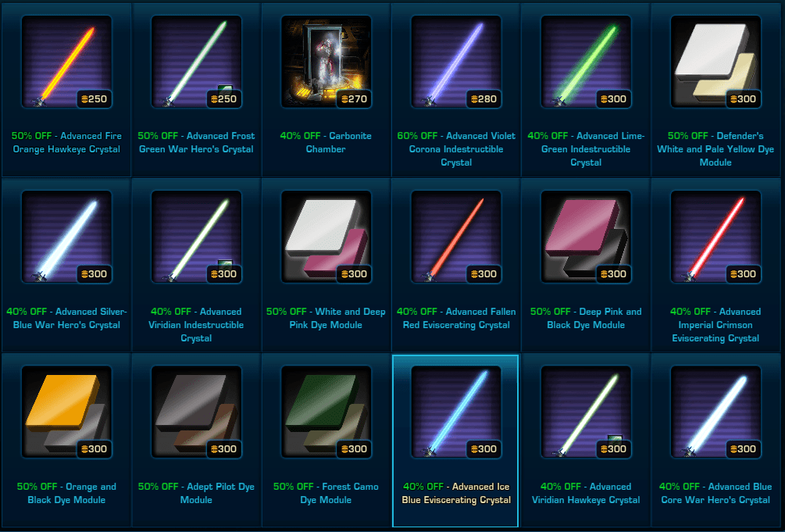Select the Advanced Imperial Crimson Eviscerating Crystal icon
The height and width of the screenshot is (532, 785).
coord(715,237)
